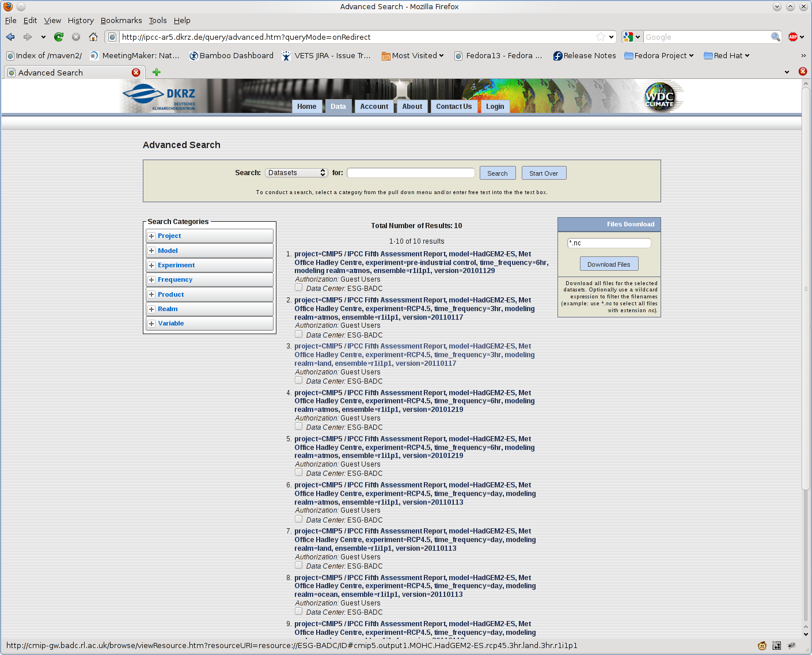Expand the Project search category
Screen dimensions: 812x655
coord(151,236)
